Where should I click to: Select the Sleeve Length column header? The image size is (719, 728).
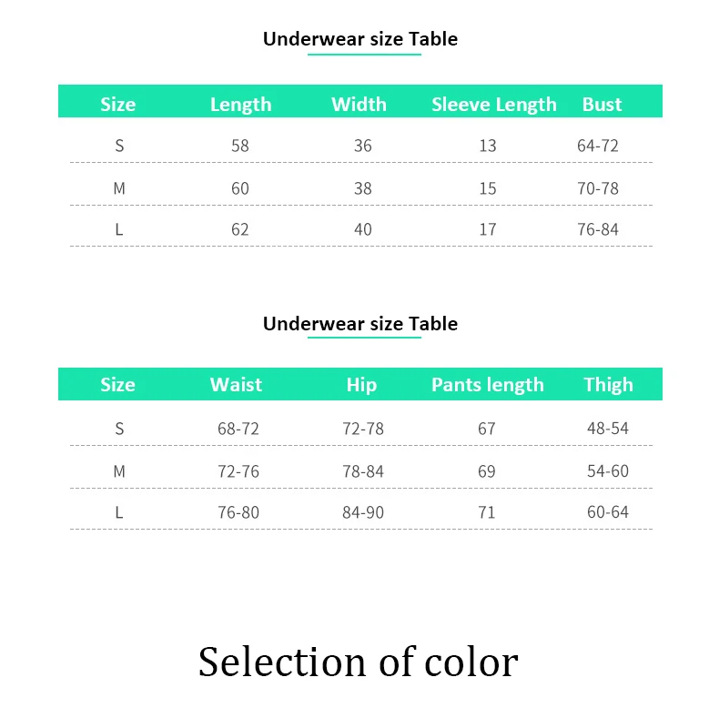pos(493,105)
